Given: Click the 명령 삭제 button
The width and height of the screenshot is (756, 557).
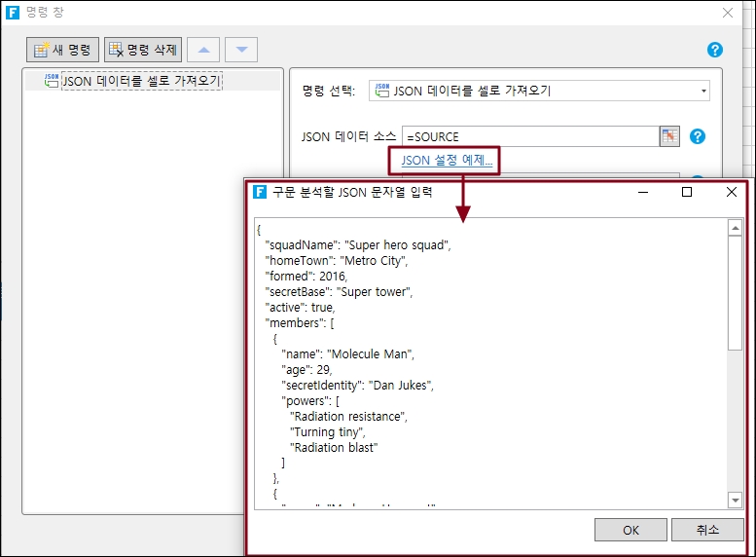Looking at the screenshot, I should coord(143,50).
